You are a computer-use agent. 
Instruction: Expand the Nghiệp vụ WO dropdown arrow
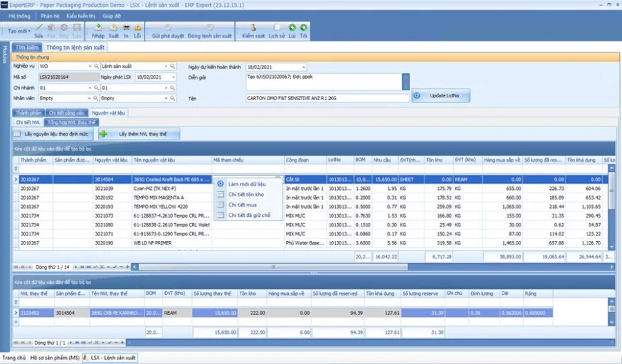(90, 66)
